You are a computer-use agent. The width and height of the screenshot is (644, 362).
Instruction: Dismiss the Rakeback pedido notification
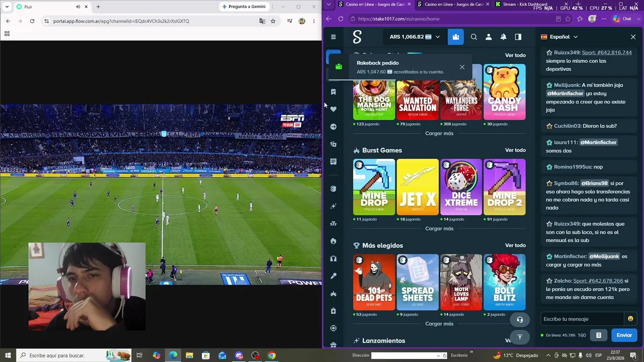[x=462, y=67]
